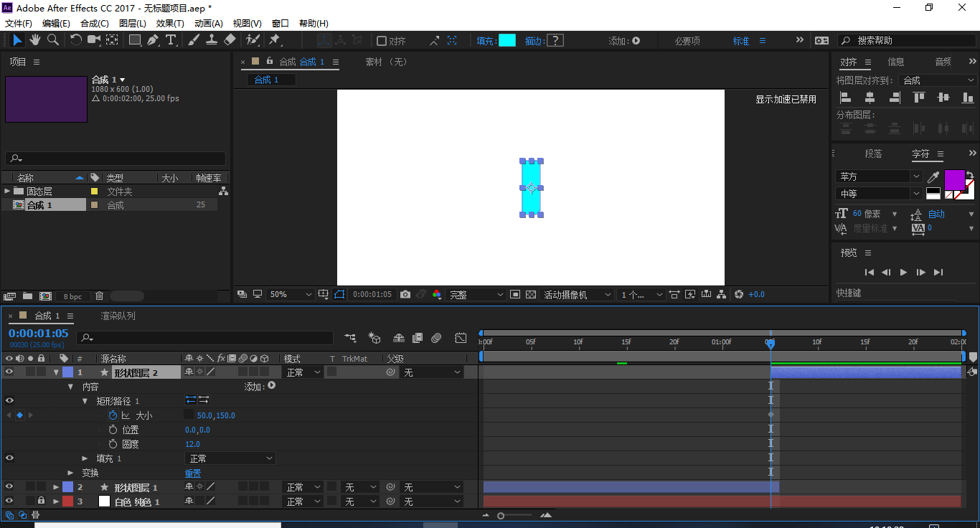Click the cyan 填充 color swatch
Image resolution: width=980 pixels, height=528 pixels.
[507, 41]
